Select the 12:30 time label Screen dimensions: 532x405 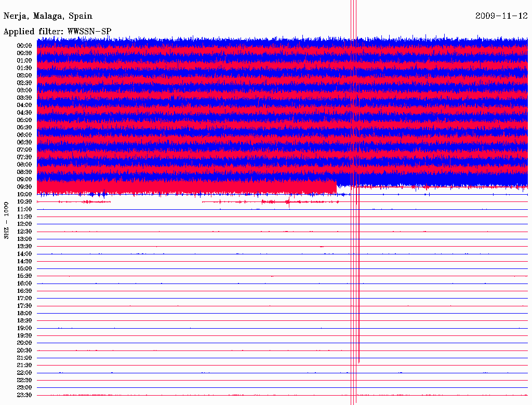click(x=24, y=232)
